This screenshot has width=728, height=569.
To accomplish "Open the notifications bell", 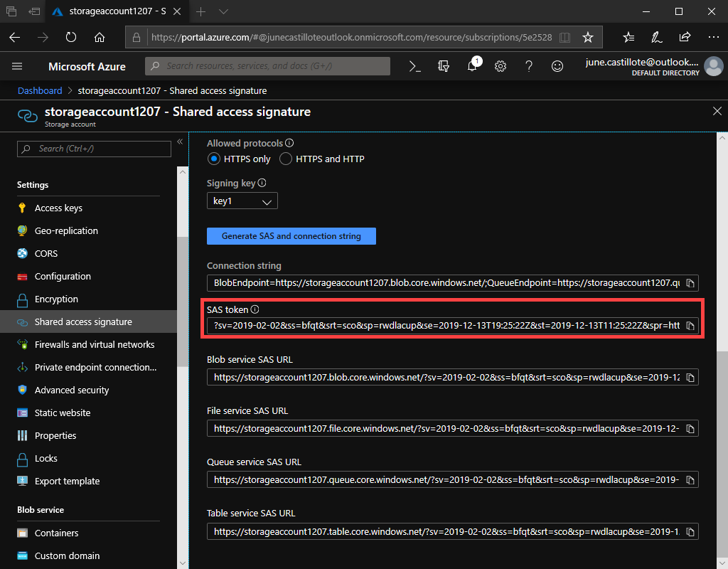I will [472, 66].
